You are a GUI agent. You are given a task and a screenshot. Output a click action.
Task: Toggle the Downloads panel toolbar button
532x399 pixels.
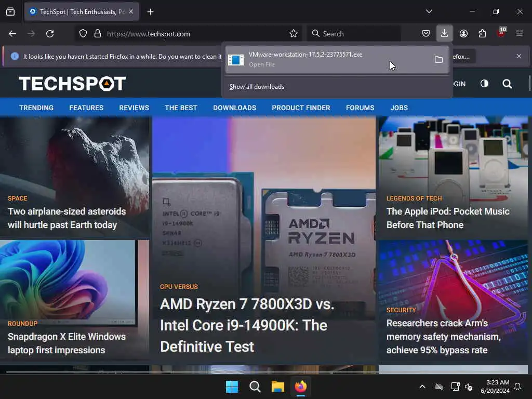coord(445,33)
